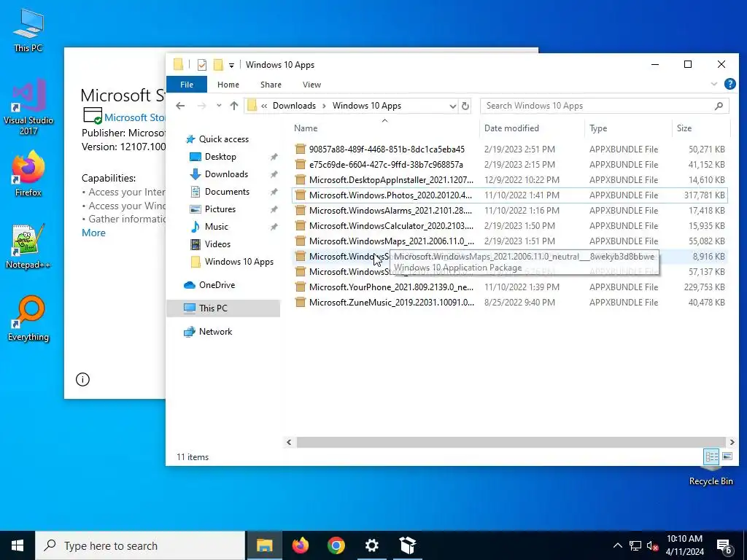Click the More link in App Installer window
The height and width of the screenshot is (560, 747).
pyautogui.click(x=93, y=233)
